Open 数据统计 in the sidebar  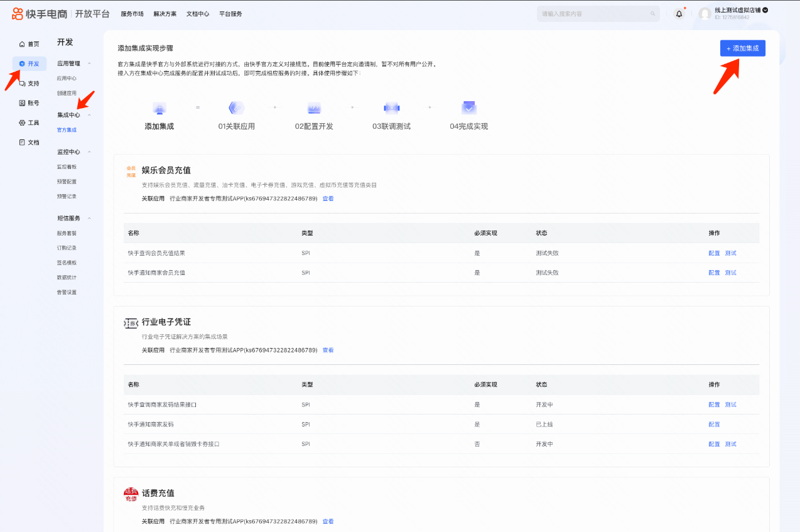point(67,277)
